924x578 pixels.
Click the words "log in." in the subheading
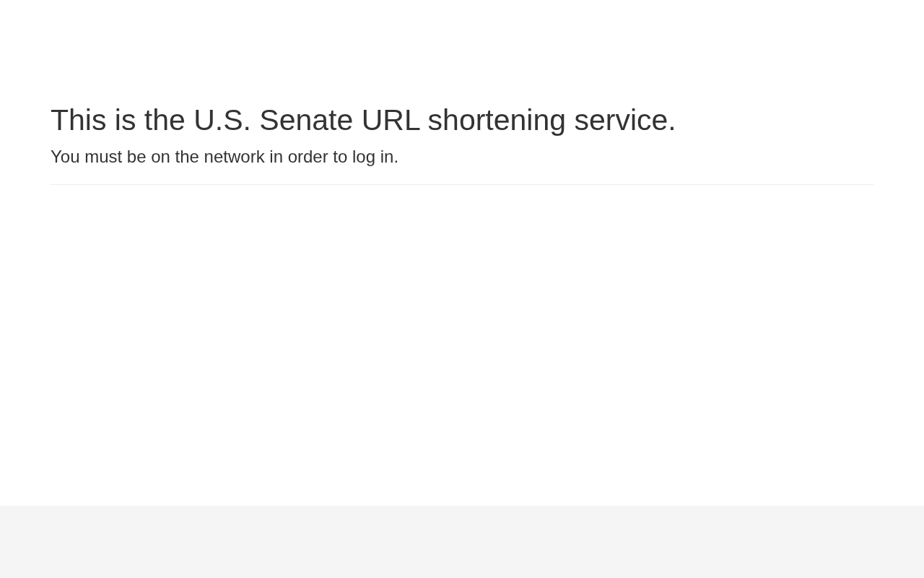375,157
